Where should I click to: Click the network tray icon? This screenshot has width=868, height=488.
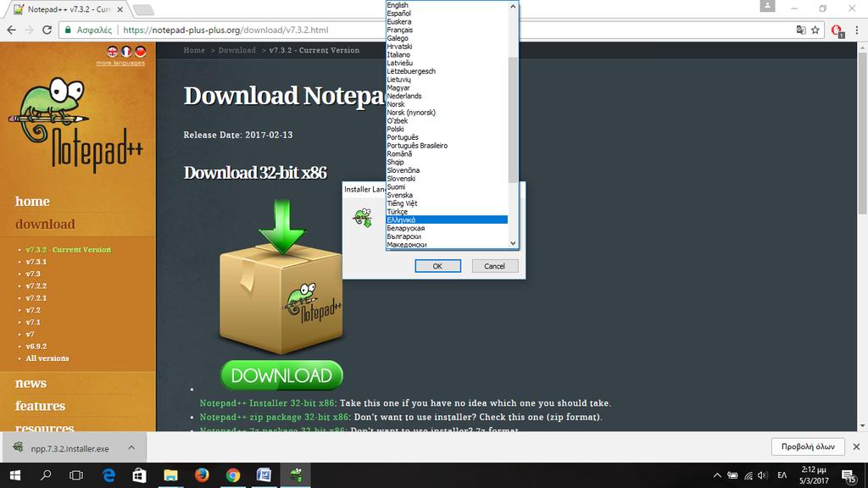click(748, 475)
